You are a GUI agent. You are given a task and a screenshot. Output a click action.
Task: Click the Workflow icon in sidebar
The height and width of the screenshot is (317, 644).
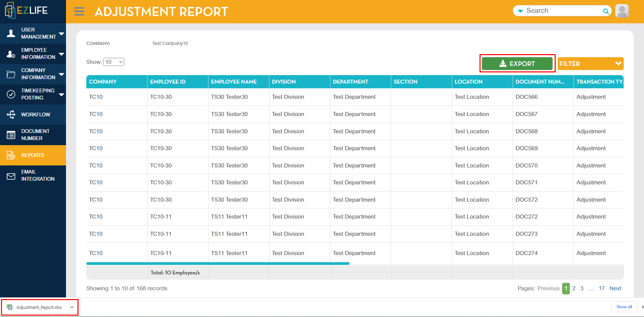coord(11,115)
